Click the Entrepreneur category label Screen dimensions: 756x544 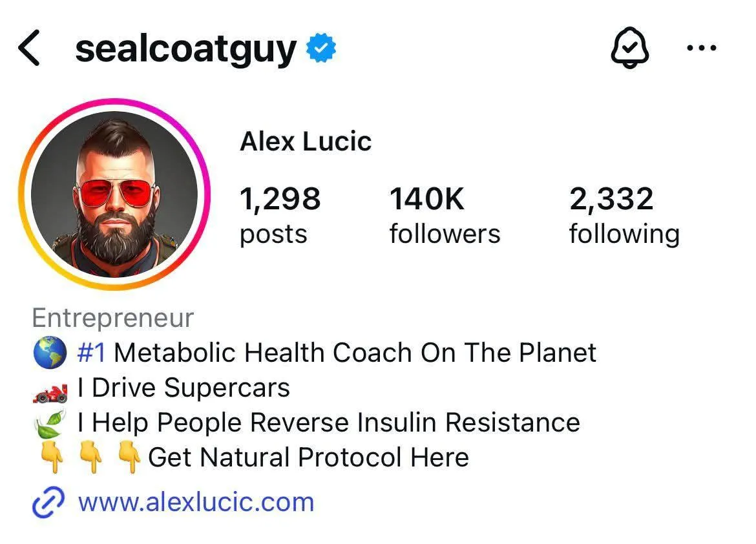(x=113, y=318)
